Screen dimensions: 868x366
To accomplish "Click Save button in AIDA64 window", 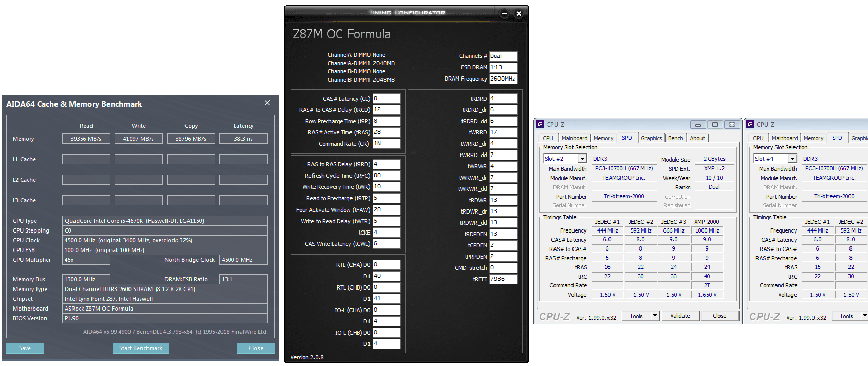I will [25, 348].
